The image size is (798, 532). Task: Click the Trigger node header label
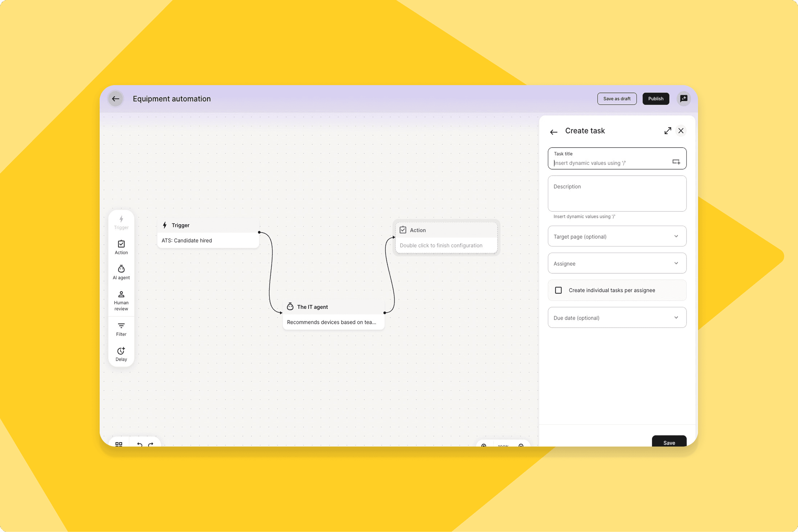click(180, 225)
